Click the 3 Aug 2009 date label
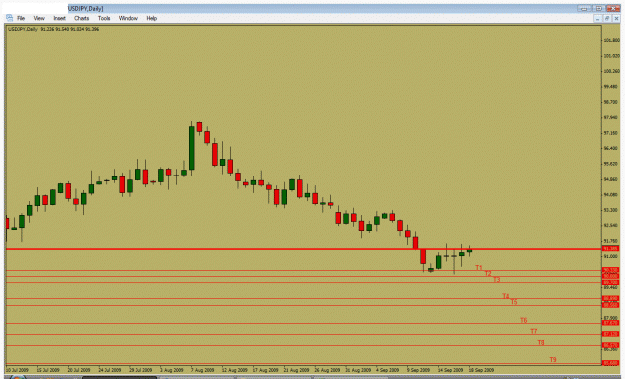Screen dimensions: 625x379 171,370
